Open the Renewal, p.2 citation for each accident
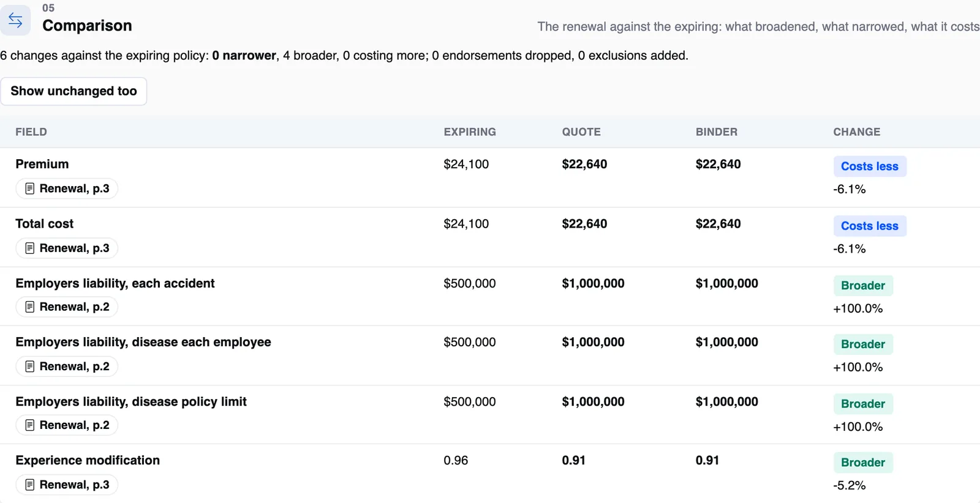Image resolution: width=980 pixels, height=503 pixels. 67,307
